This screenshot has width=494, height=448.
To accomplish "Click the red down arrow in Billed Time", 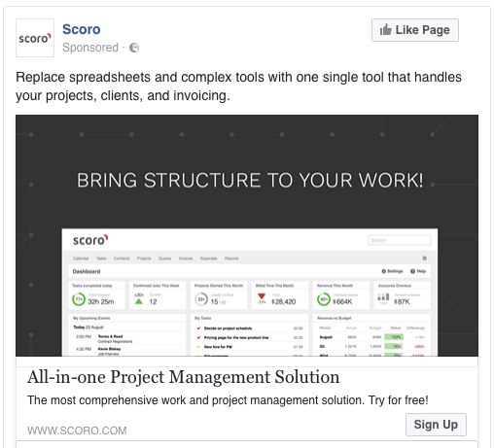I will pos(262,295).
